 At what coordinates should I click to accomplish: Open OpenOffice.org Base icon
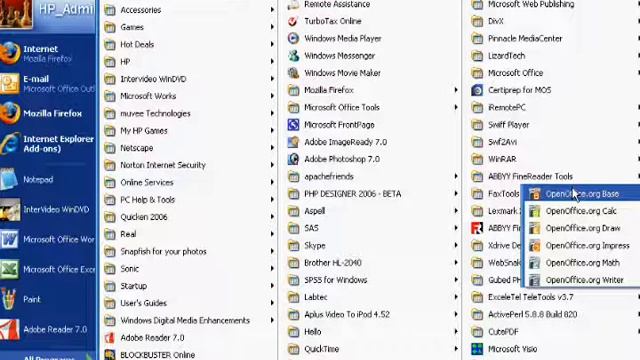[x=535, y=194]
